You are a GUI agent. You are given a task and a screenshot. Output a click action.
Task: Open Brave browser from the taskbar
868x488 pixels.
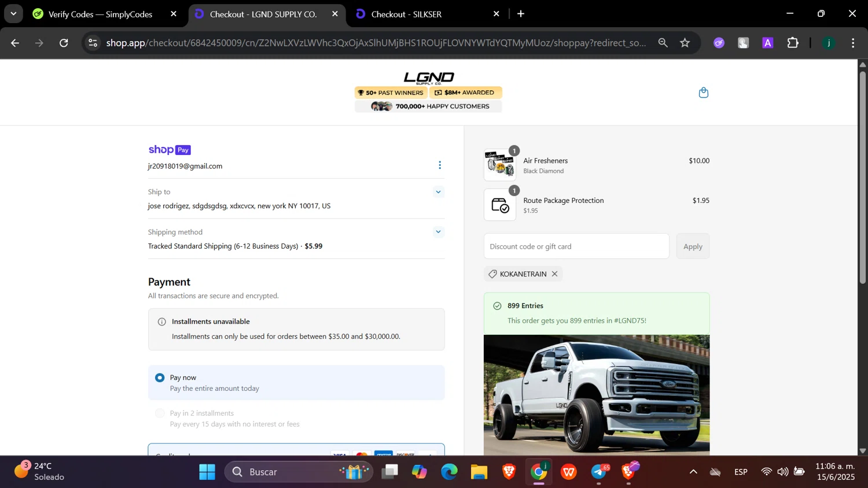509,472
